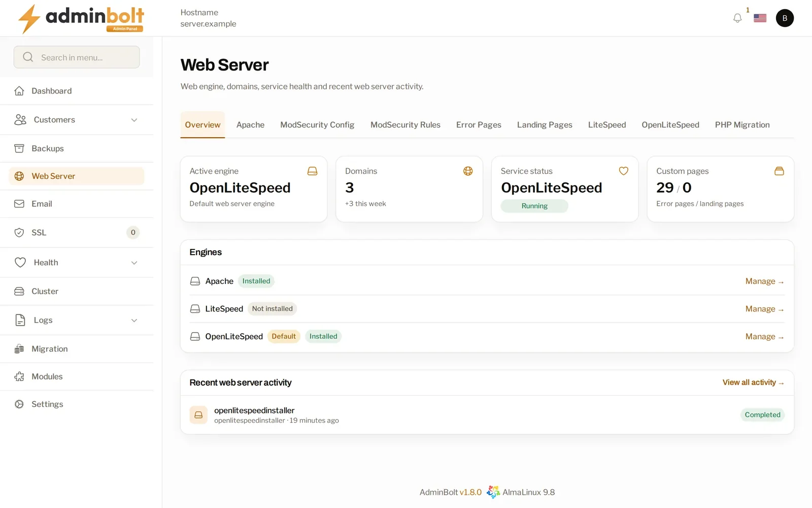Image resolution: width=812 pixels, height=508 pixels.
Task: Click the Modules puzzle icon
Action: point(19,376)
